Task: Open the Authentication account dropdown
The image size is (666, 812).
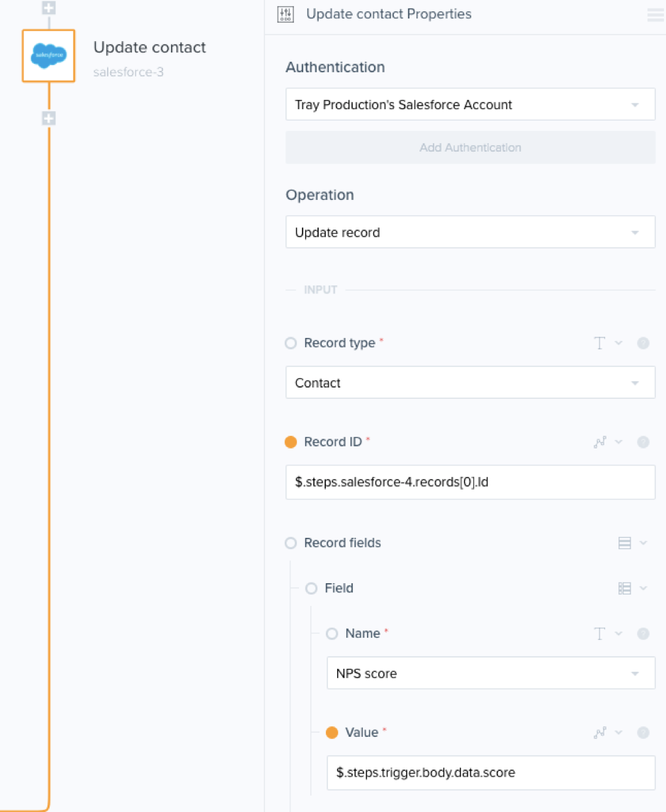Action: pos(470,105)
